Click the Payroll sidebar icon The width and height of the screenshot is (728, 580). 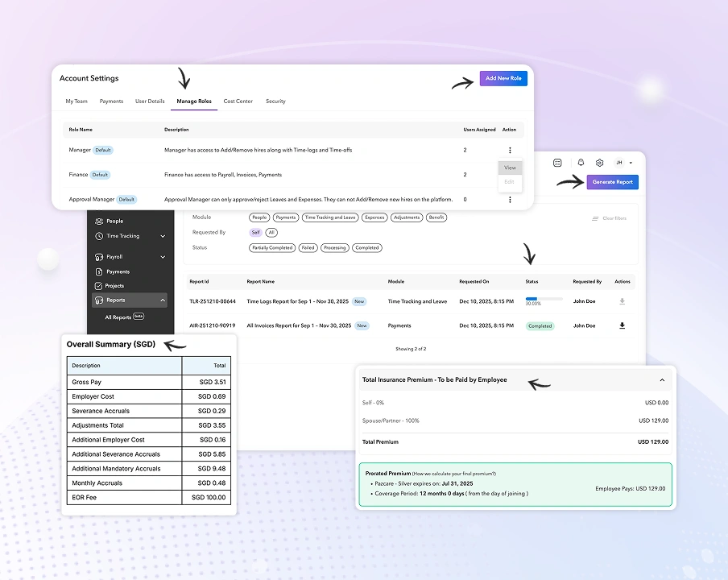coord(99,257)
